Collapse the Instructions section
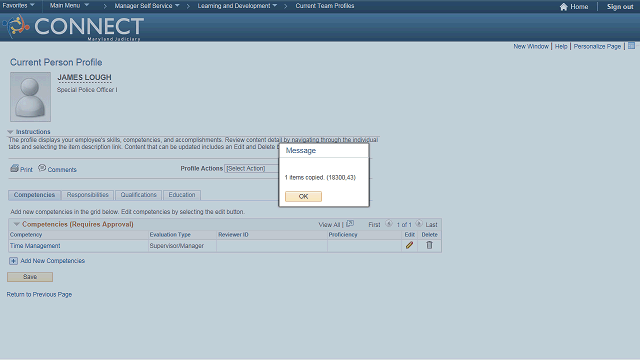This screenshot has width=640, height=360. pos(11,132)
